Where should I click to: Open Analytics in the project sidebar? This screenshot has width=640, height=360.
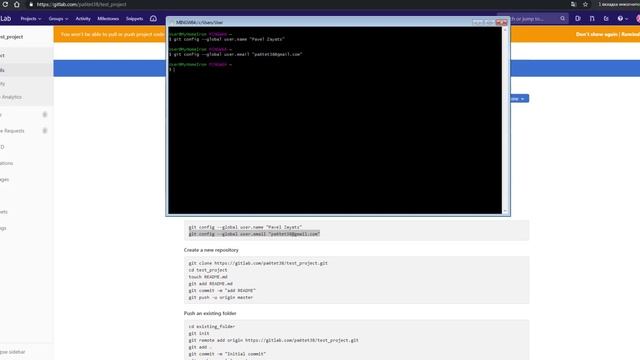[x=11, y=97]
